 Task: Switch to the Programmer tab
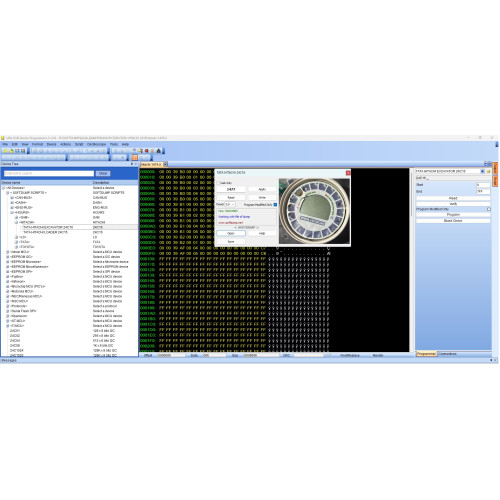click(426, 354)
